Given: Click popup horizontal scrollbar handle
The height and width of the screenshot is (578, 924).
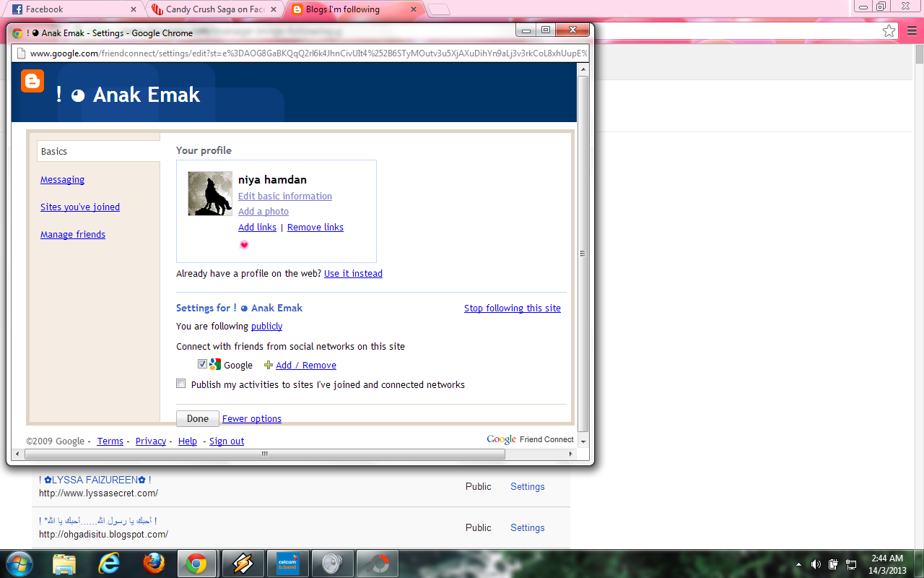Looking at the screenshot, I should (x=264, y=454).
